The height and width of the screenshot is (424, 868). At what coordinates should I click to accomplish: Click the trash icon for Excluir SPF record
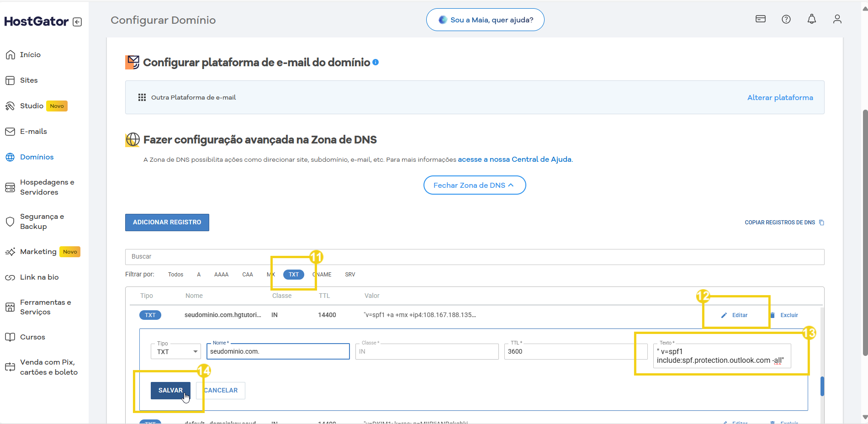click(x=773, y=315)
